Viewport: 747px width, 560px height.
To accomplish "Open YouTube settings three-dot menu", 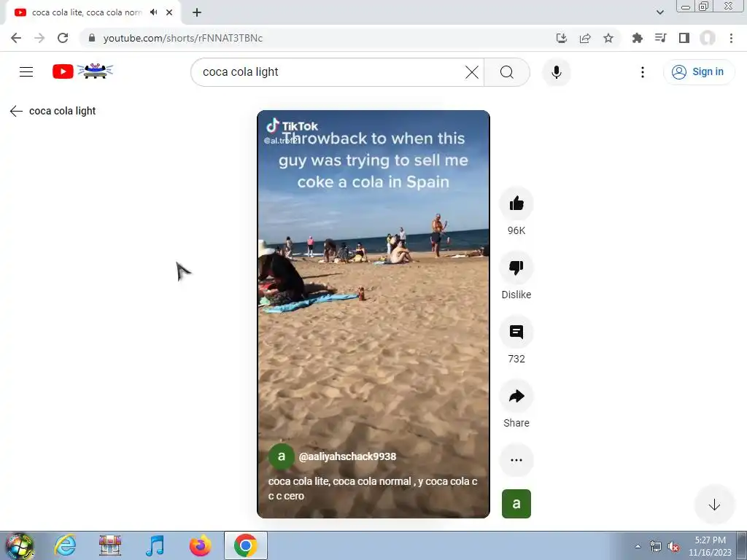I will point(643,72).
